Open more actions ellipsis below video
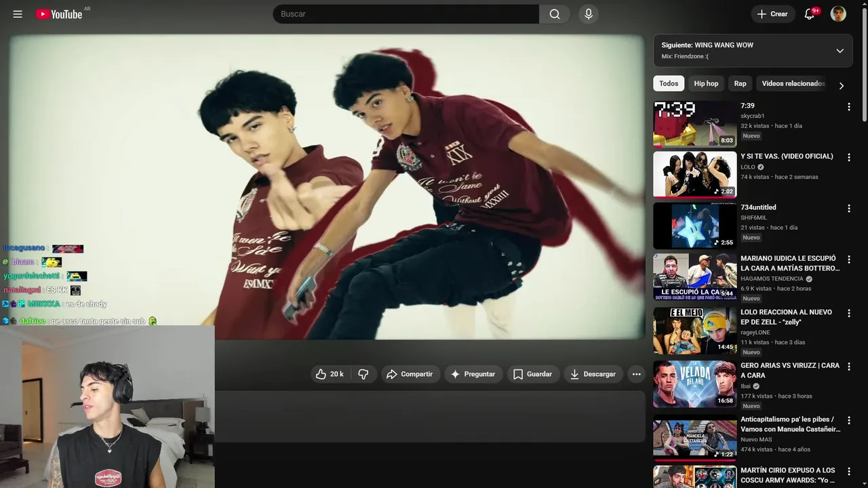 636,374
